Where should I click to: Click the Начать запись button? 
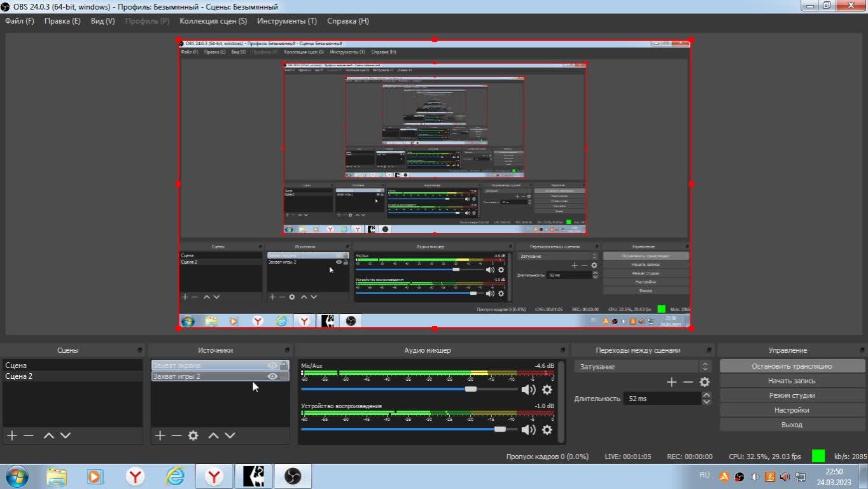click(x=792, y=381)
